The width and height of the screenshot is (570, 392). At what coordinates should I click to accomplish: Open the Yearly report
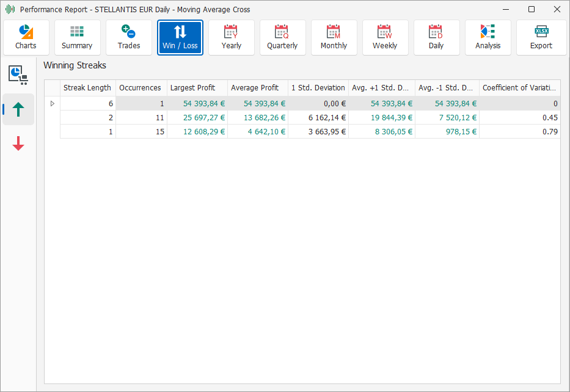[231, 37]
